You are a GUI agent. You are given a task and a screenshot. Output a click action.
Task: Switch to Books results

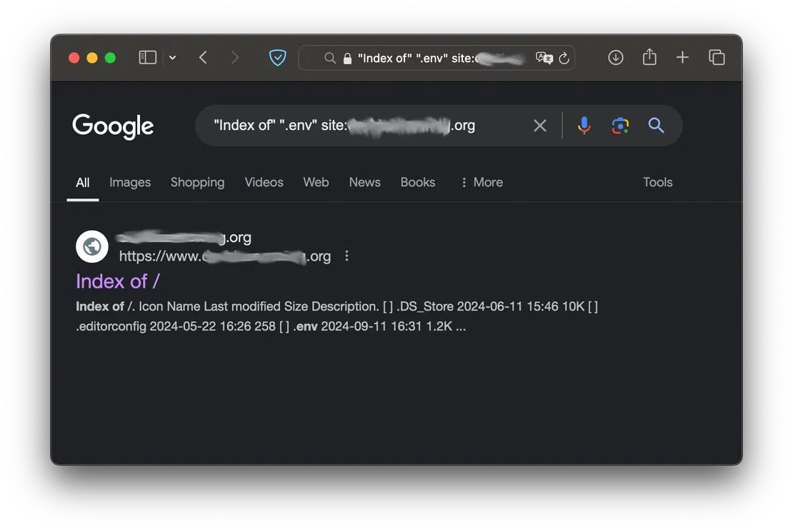click(x=418, y=182)
